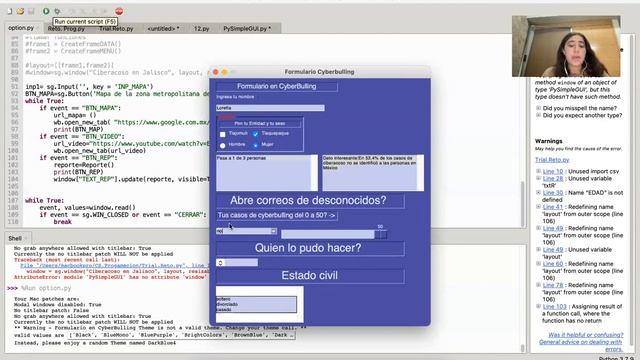Expand the Line 60 warning entry
This screenshot has width=640, height=360.
(x=538, y=264)
